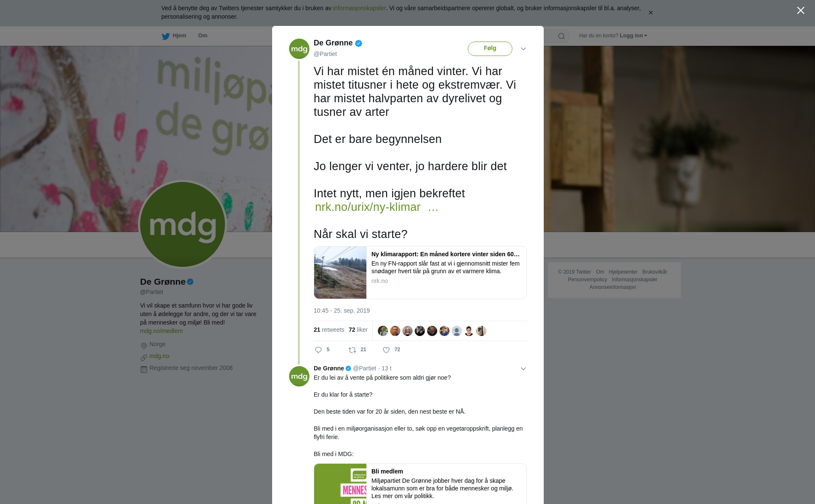Dismiss the cookie notice banner
The image size is (815, 504).
pyautogui.click(x=650, y=13)
